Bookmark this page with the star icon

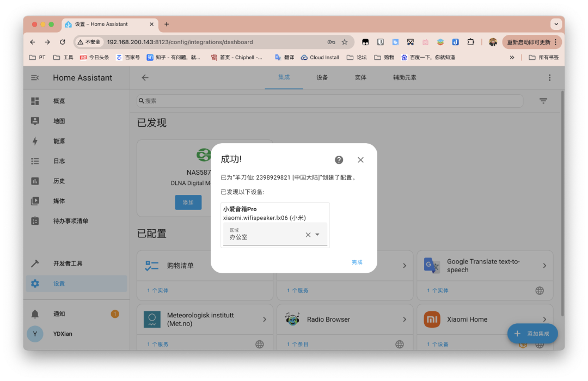(345, 42)
